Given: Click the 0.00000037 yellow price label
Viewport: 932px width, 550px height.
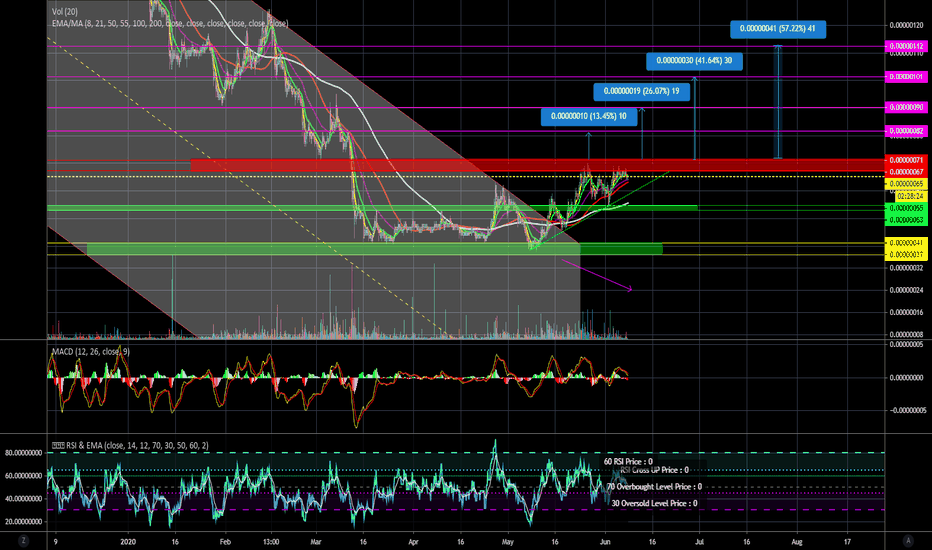Looking at the screenshot, I should coord(906,254).
